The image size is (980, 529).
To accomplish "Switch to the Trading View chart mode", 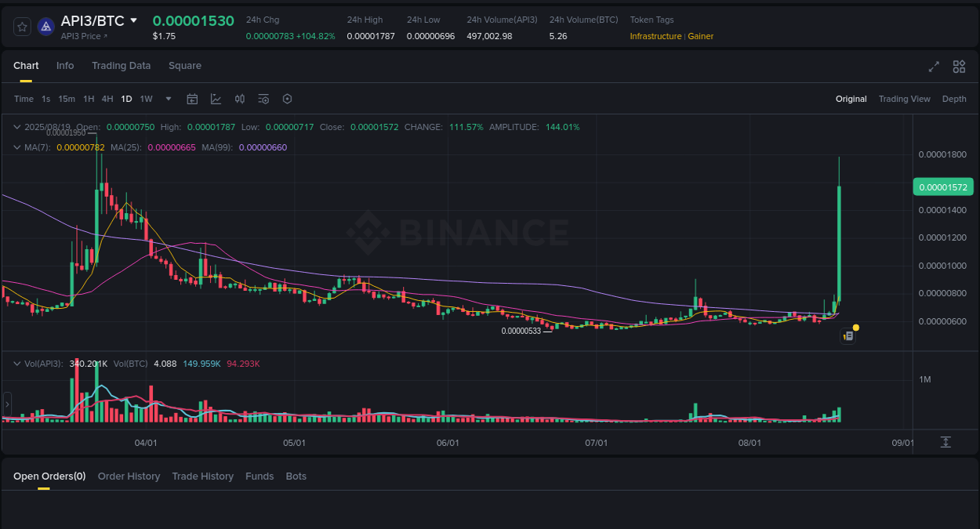I will click(904, 99).
